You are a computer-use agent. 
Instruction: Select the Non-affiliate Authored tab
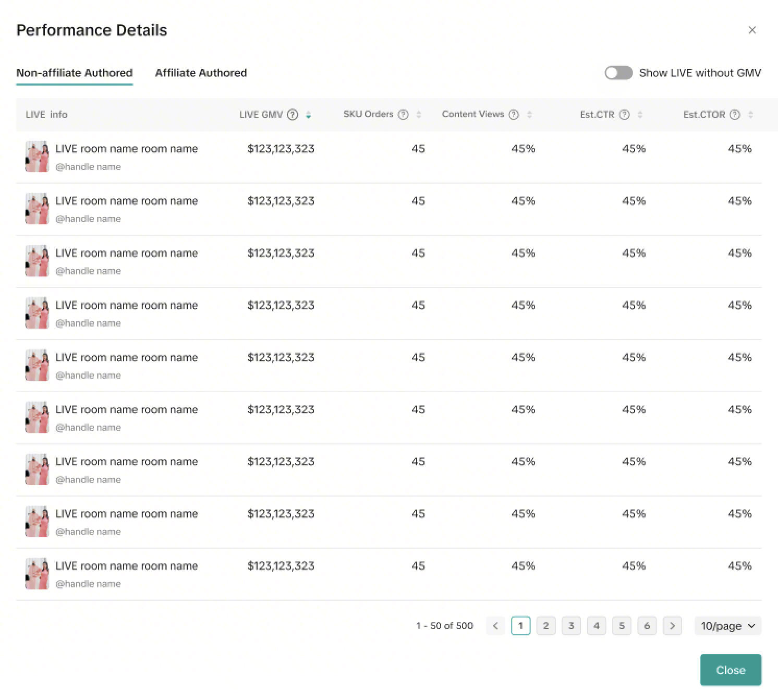75,73
